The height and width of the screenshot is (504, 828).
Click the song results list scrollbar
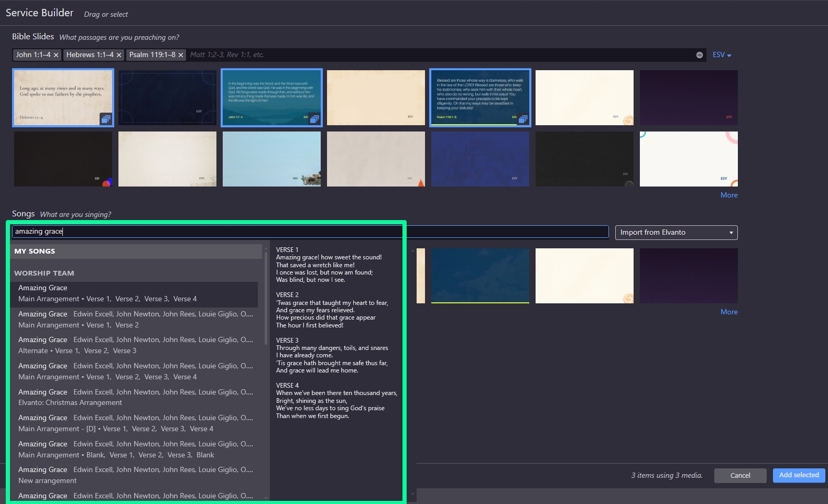coord(266,298)
